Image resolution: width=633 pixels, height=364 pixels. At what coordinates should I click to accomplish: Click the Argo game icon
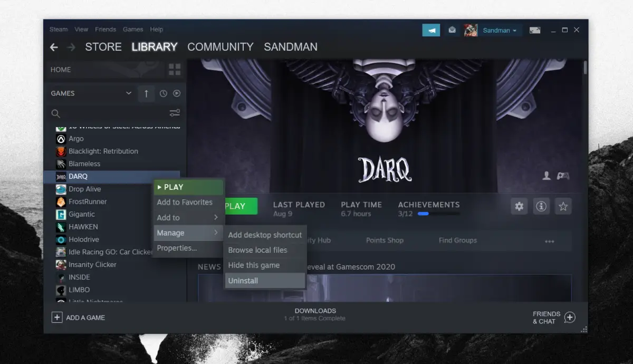click(61, 139)
